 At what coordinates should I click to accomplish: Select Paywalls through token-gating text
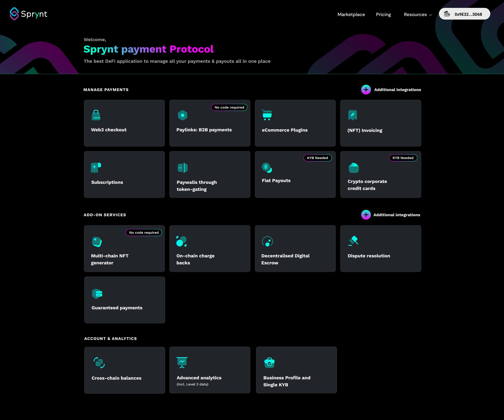pyautogui.click(x=197, y=186)
